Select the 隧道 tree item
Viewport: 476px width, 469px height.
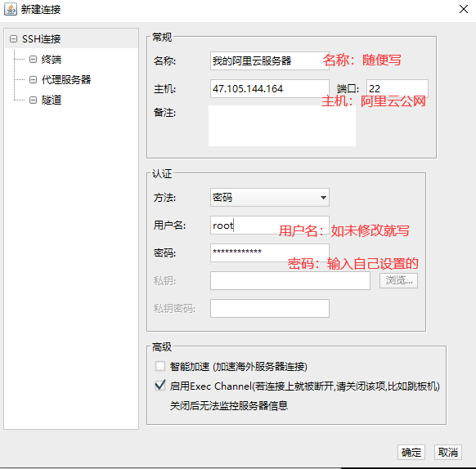pos(52,100)
